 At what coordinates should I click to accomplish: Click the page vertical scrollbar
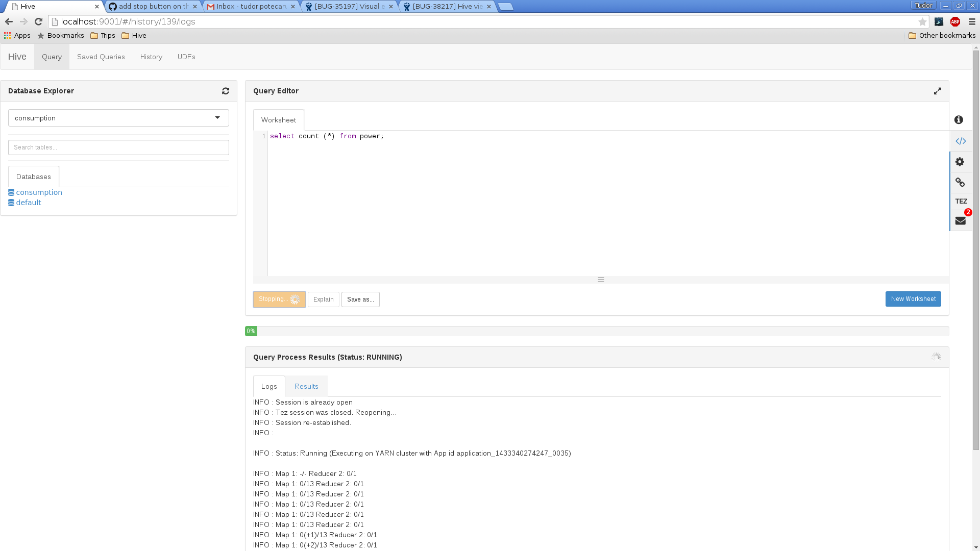[x=976, y=250]
